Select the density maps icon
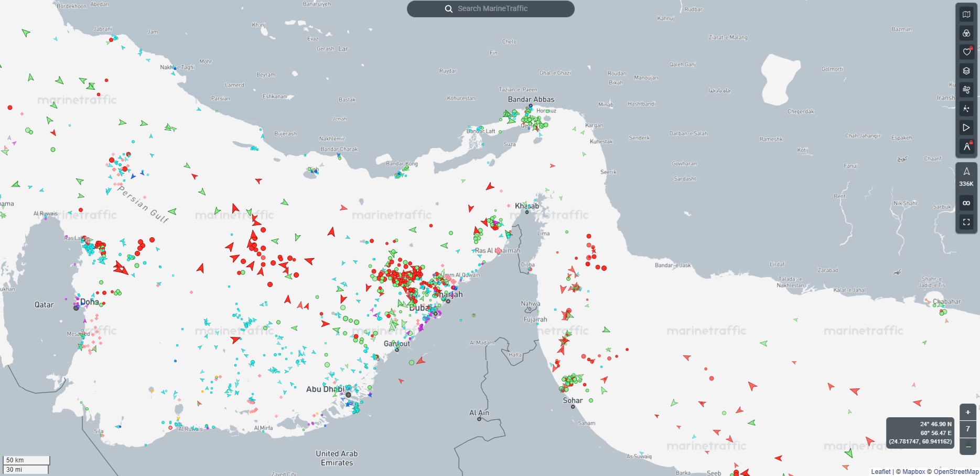Screen dimensions: 980x476 966,33
